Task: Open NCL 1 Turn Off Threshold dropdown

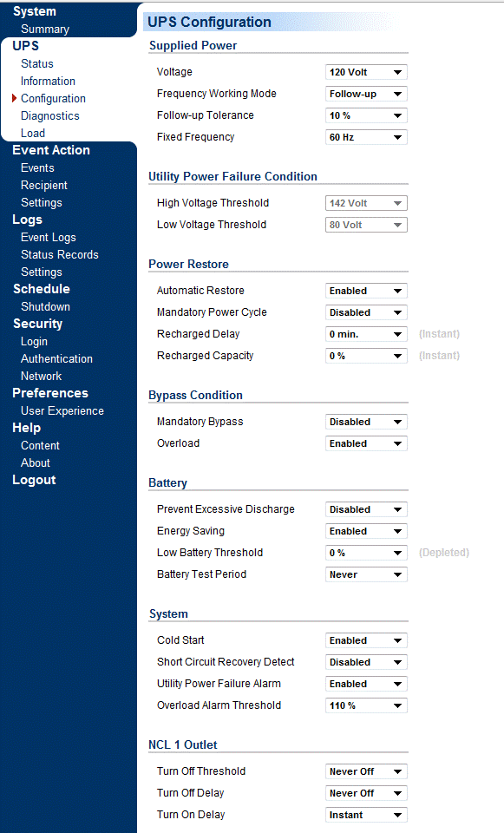Action: tap(366, 772)
